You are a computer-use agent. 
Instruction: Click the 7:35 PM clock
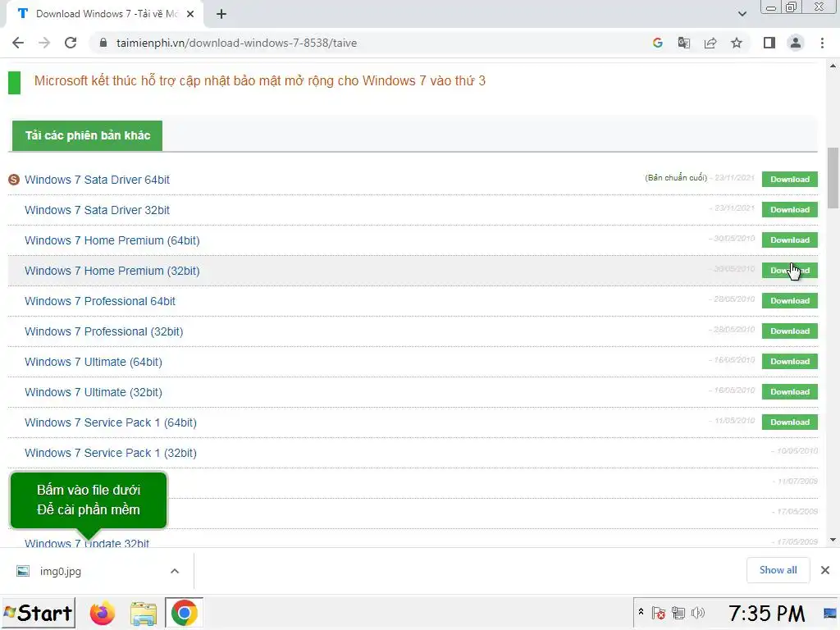767,614
